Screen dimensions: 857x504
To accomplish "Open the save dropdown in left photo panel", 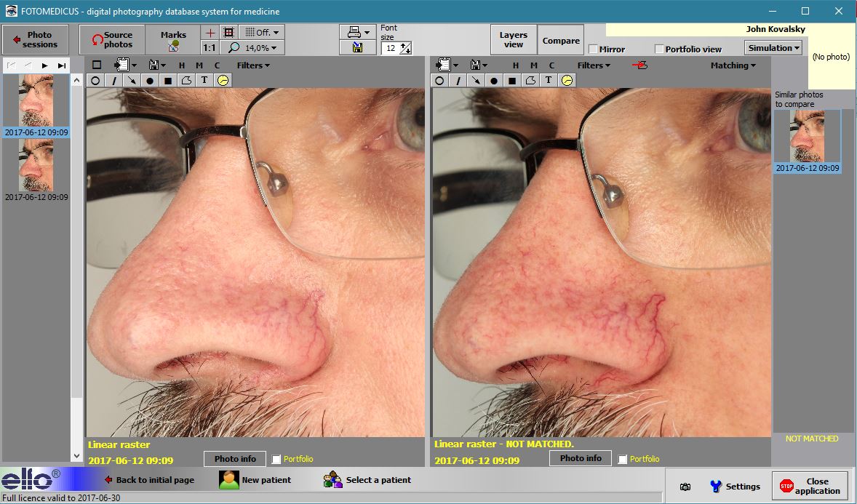I will pos(157,65).
